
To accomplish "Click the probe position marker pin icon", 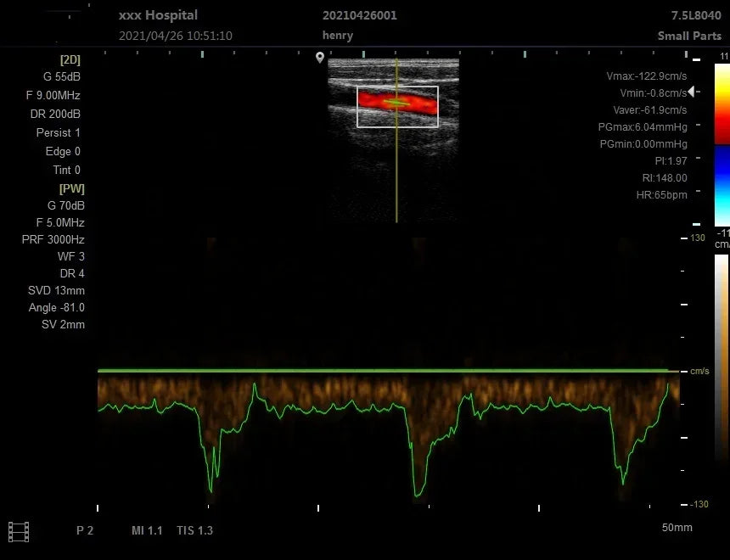I will tap(319, 58).
